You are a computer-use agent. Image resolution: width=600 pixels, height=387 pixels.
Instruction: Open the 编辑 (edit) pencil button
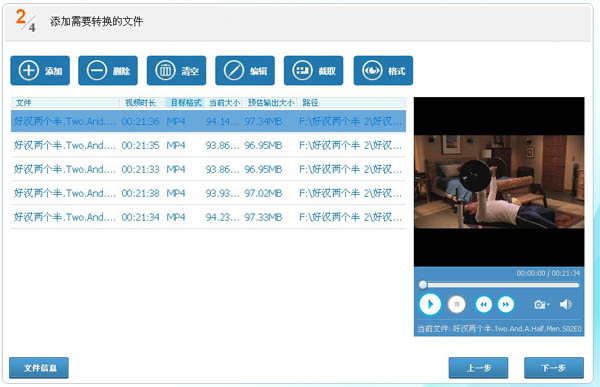pos(245,70)
